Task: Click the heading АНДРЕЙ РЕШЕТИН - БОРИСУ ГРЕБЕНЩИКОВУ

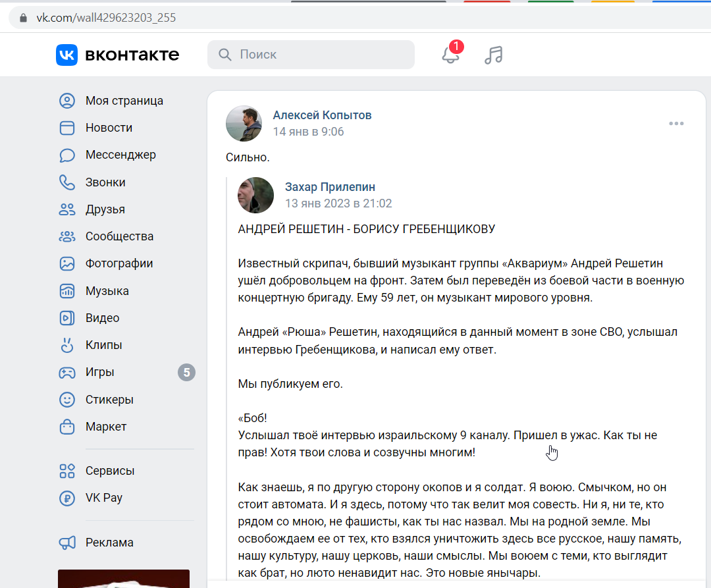Action: point(367,229)
